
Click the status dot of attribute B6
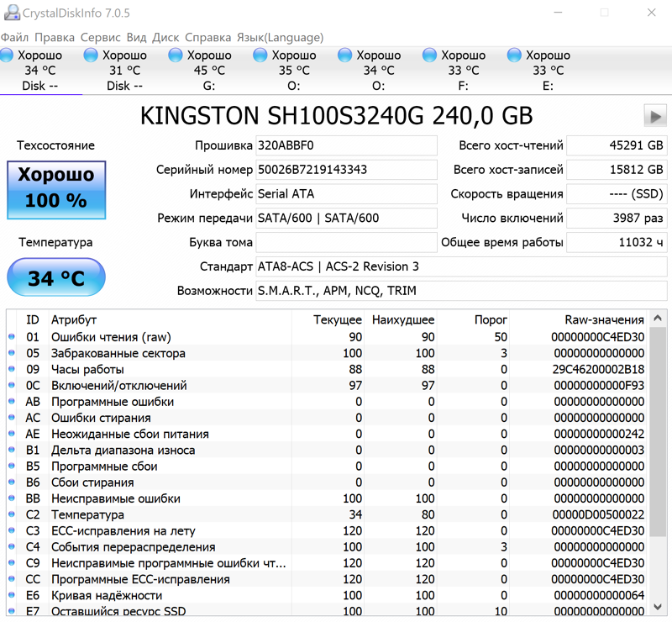[12, 482]
